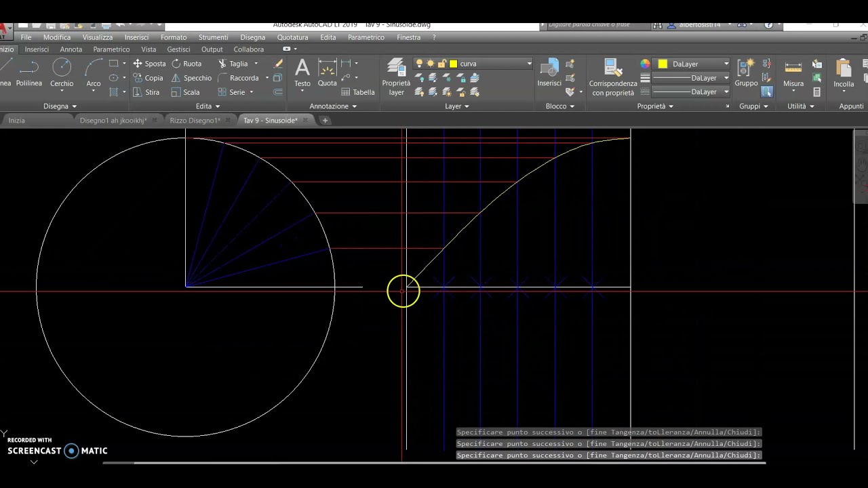Insert a Tabella table
This screenshot has height=488, width=868.
pyautogui.click(x=357, y=92)
